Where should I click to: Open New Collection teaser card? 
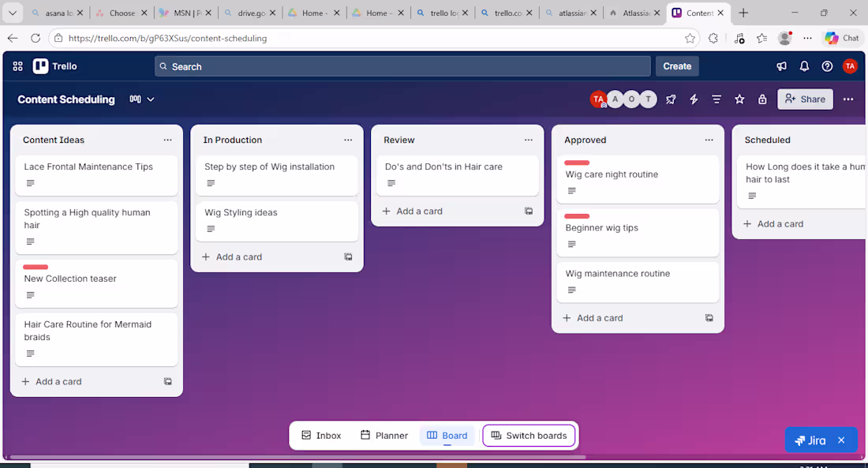(96, 283)
